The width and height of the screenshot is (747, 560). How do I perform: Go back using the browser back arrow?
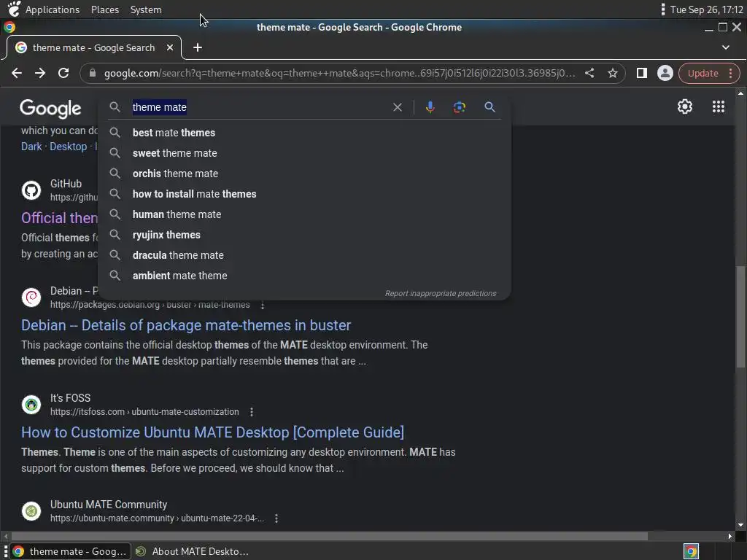tap(17, 73)
